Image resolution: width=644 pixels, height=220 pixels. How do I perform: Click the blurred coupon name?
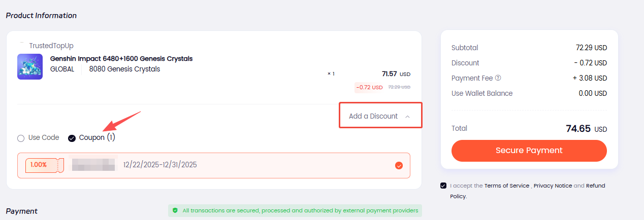tap(94, 165)
